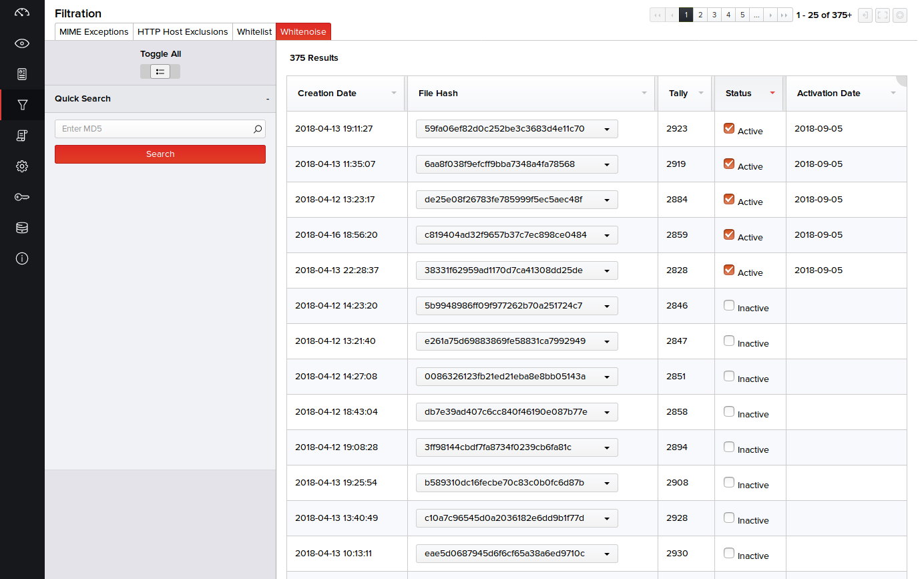Screen dimensions: 924x579
Task: Sort by the Status column header
Action: point(738,93)
